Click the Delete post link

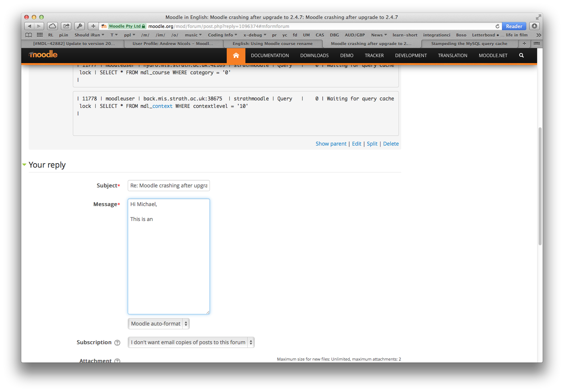(391, 144)
